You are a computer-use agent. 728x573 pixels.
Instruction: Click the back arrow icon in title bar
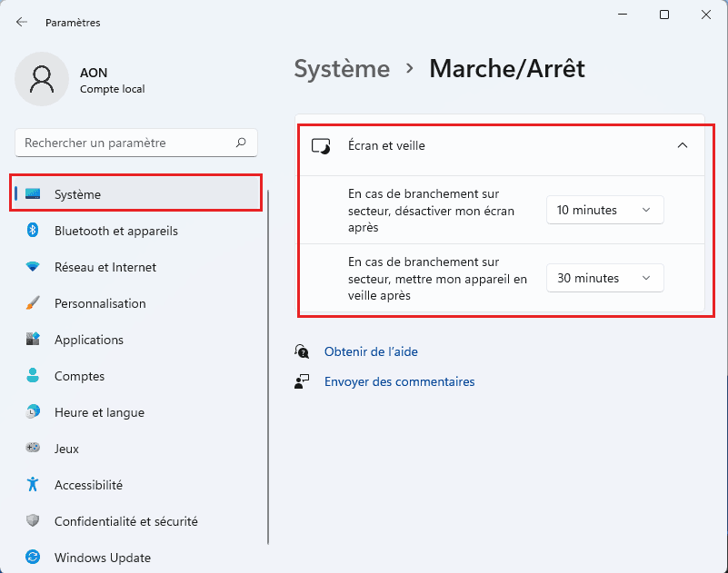pos(22,22)
